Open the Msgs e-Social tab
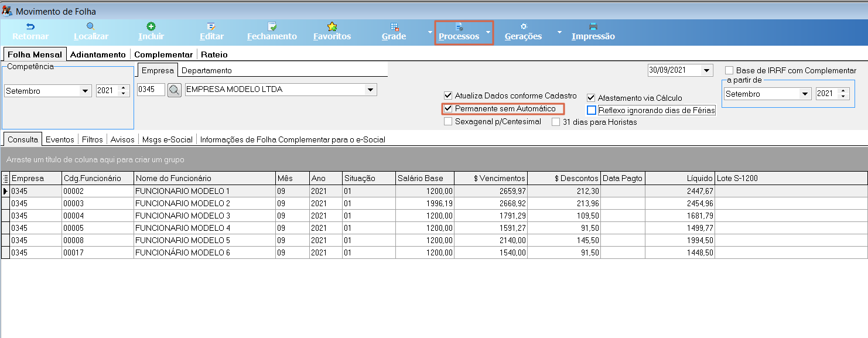The image size is (868, 338). coord(168,139)
